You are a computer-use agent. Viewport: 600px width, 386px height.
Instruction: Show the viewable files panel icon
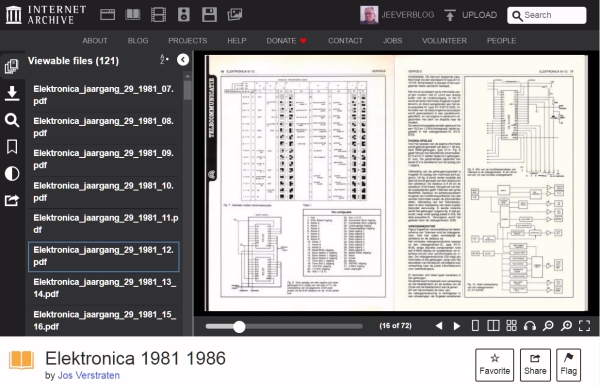pos(12,66)
